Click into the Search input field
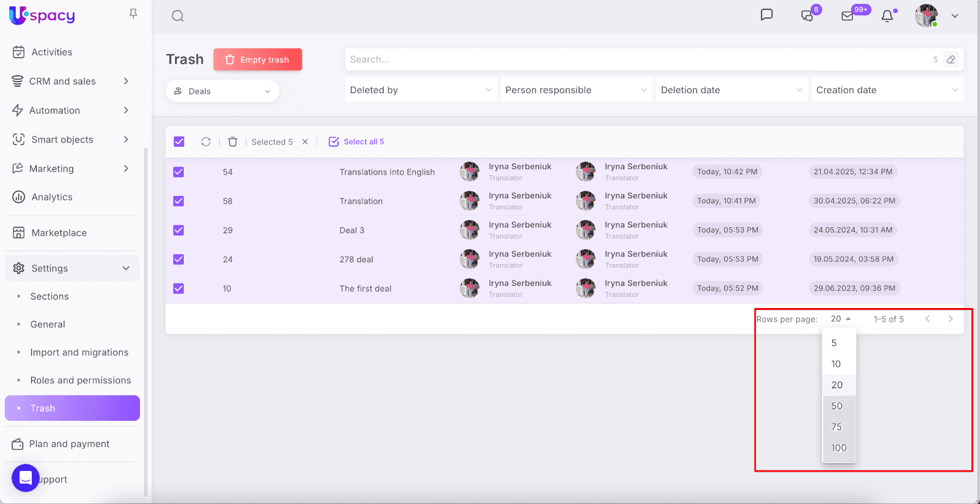 pos(637,59)
